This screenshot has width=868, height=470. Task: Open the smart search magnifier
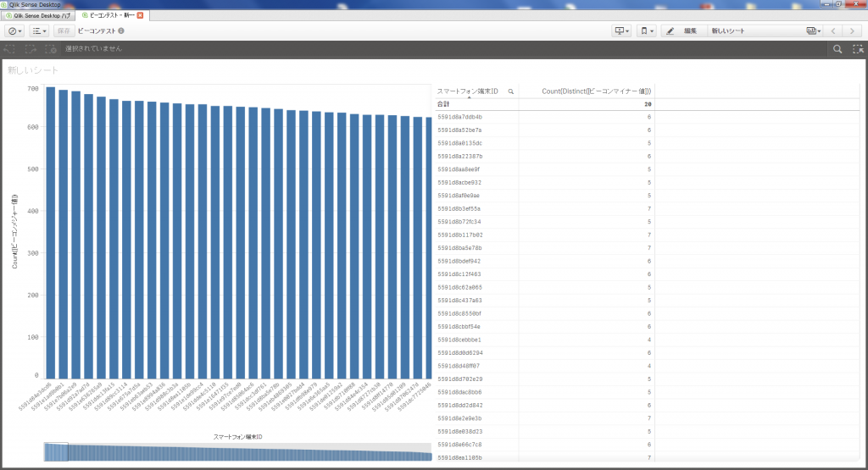[837, 49]
